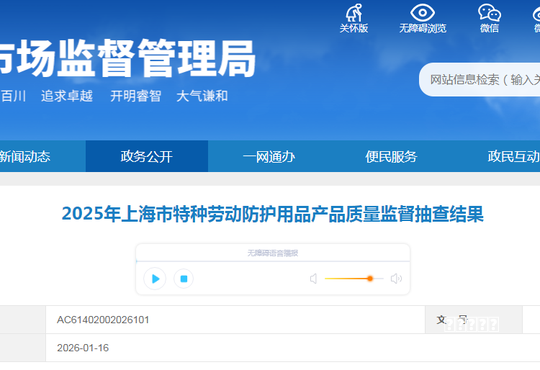Click the 无障碍语音播报 player label
This screenshot has width=540, height=370.
273,253
